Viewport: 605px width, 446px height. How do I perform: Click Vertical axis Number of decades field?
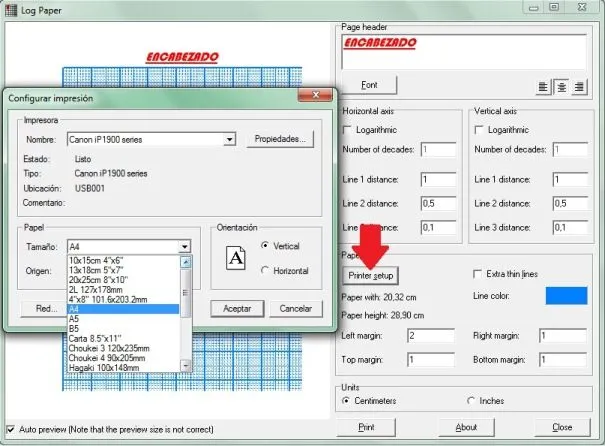(570, 149)
